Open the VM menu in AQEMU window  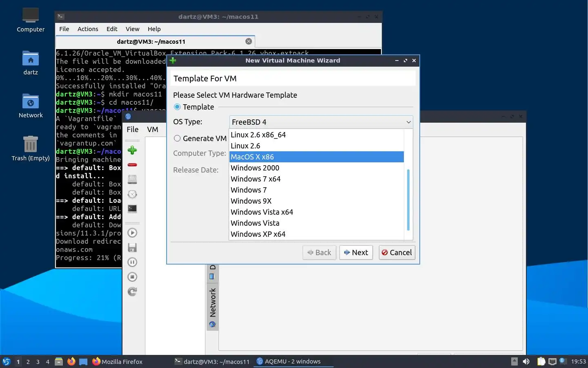point(152,129)
